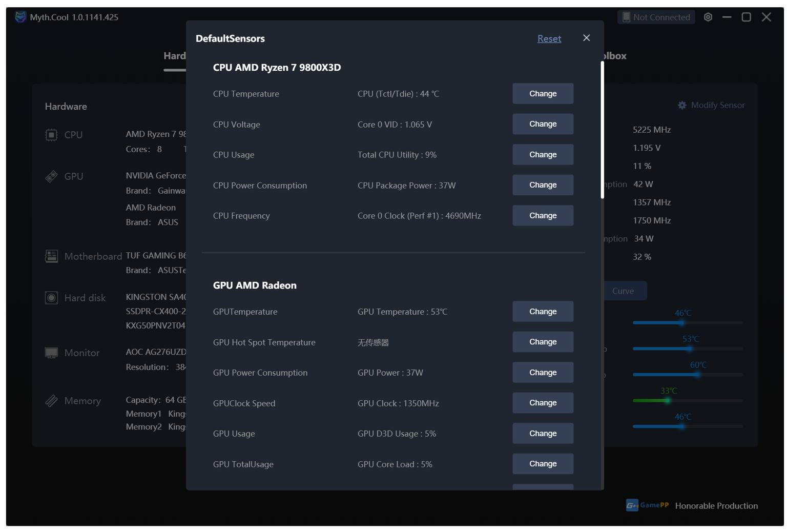Click the 'Core 0 VID : 1.065 V' value
Screen dimensions: 787x532
395,125
